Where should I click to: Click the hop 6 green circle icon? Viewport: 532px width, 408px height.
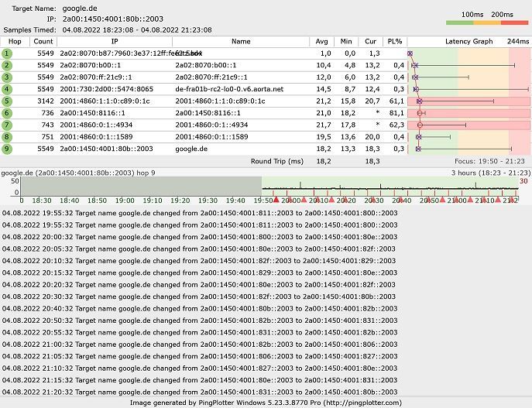point(6,113)
